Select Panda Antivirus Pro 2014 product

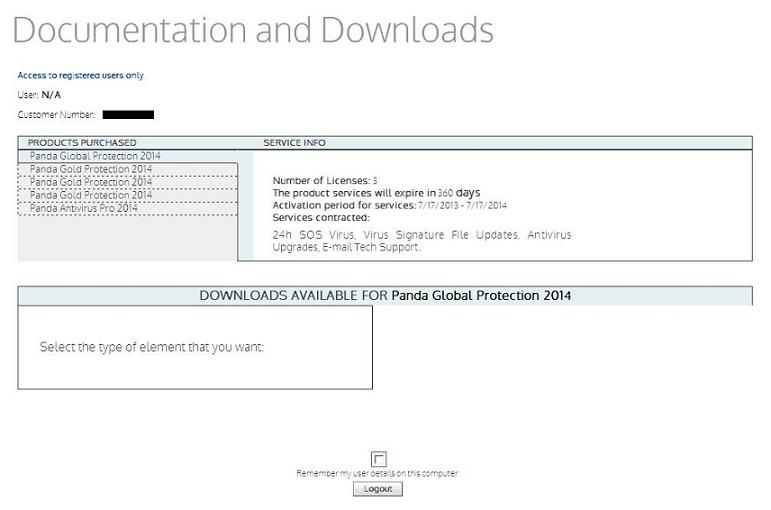pyautogui.click(x=127, y=208)
